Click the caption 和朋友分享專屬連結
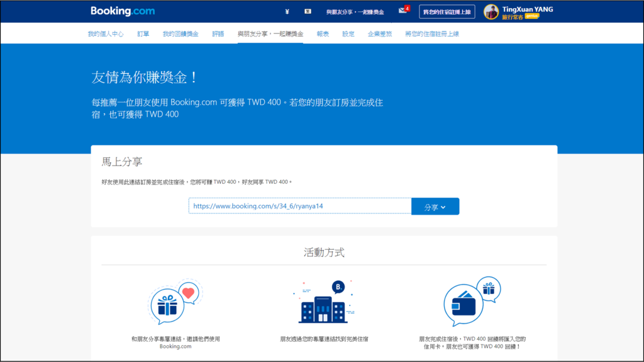The width and height of the screenshot is (644, 362). tap(175, 342)
